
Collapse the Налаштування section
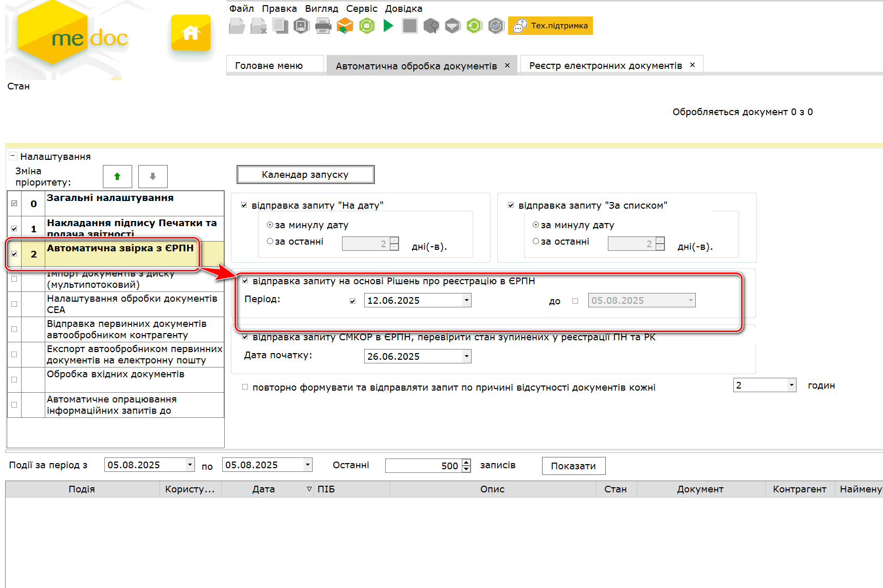pos(13,156)
